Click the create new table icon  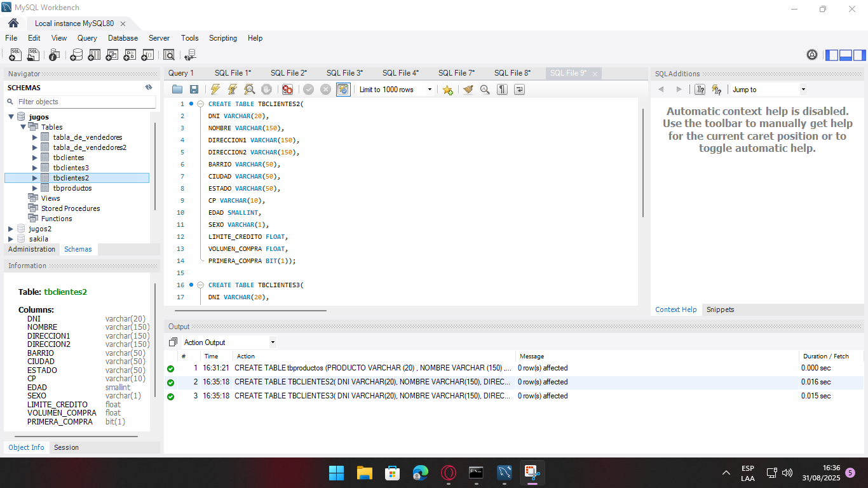[94, 55]
